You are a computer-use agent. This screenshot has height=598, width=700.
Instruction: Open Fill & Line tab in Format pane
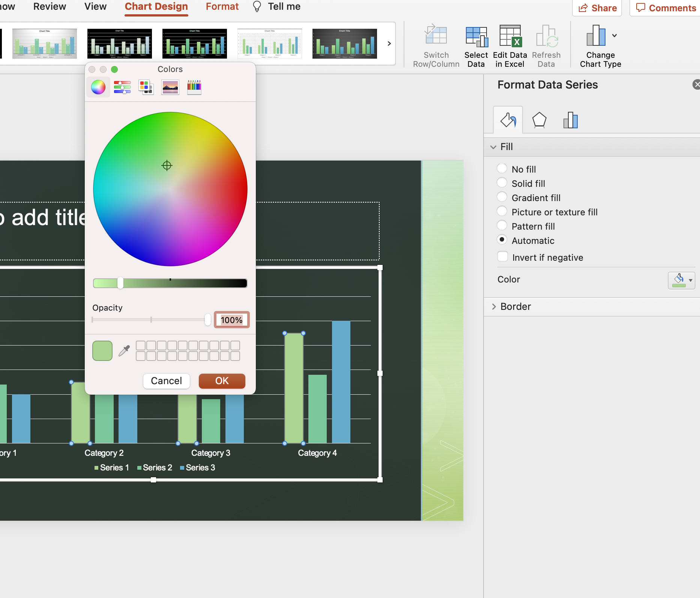click(x=508, y=120)
